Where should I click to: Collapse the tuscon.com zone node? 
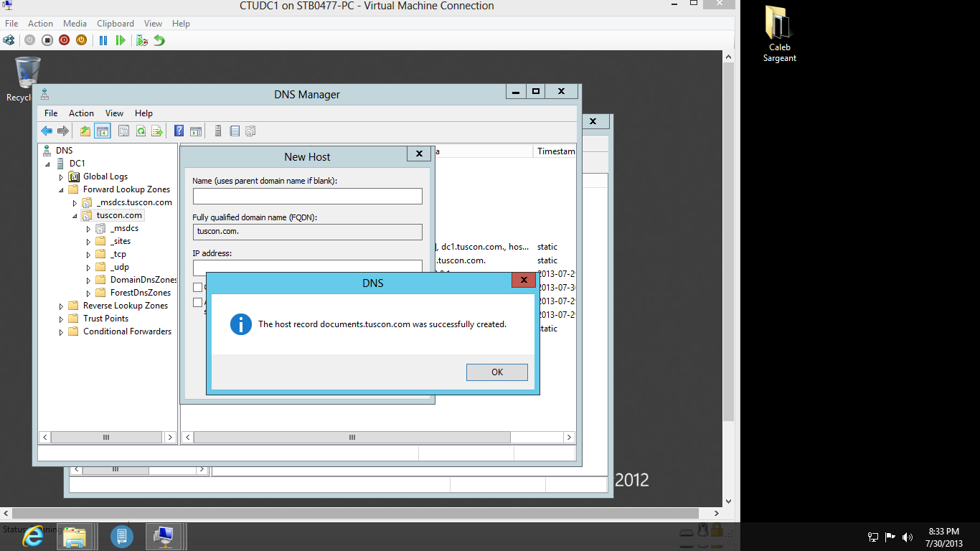[75, 215]
